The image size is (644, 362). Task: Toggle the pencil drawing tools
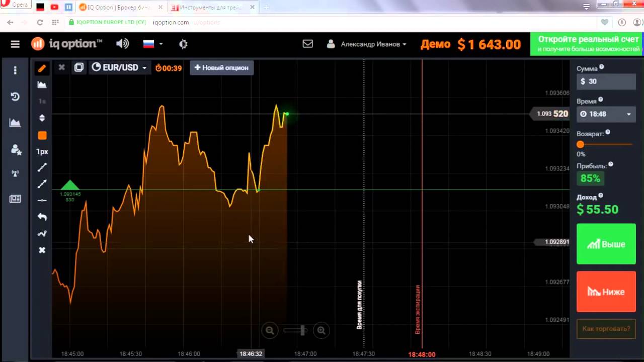42,68
